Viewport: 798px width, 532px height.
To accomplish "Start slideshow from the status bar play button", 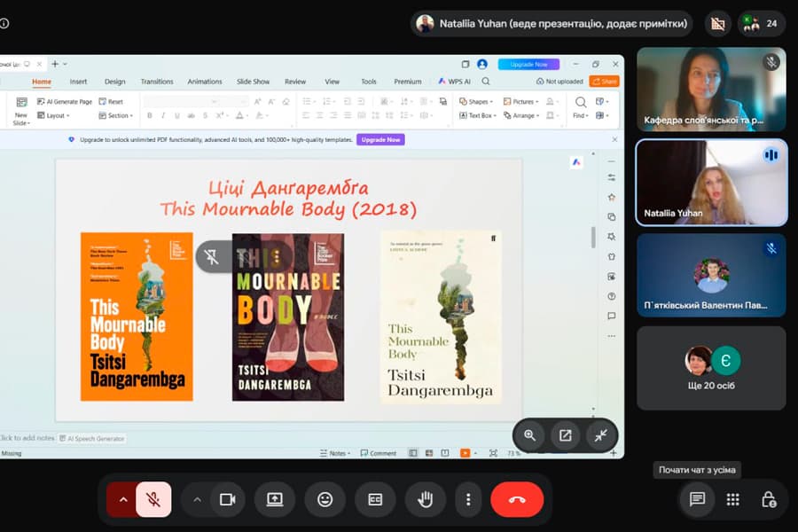I will (x=465, y=453).
